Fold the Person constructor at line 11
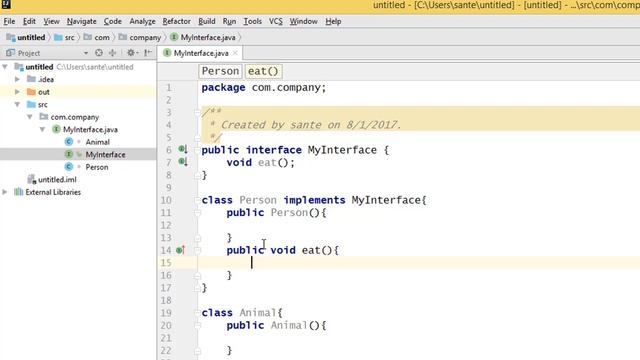The width and height of the screenshot is (640, 360). (x=197, y=213)
